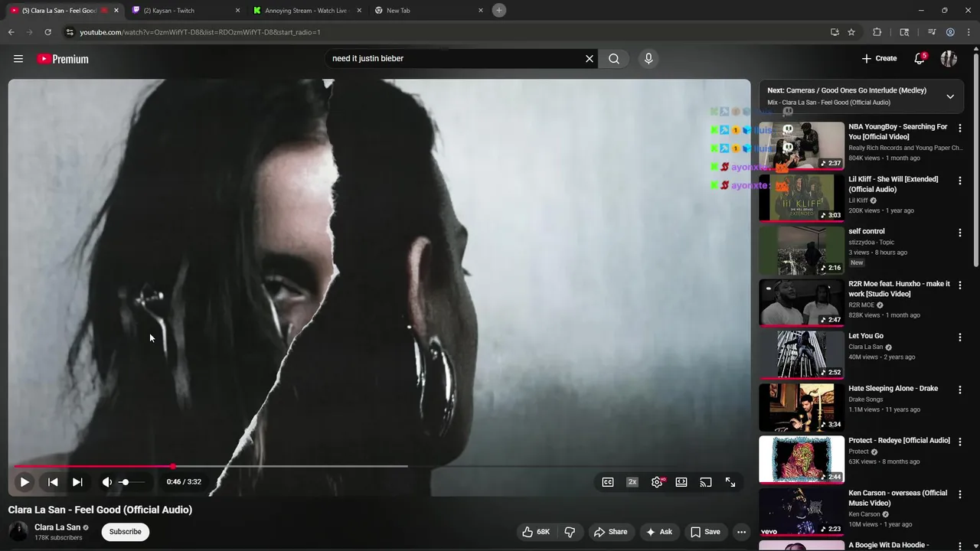Skip to previous video
The width and height of the screenshot is (980, 551).
click(53, 482)
